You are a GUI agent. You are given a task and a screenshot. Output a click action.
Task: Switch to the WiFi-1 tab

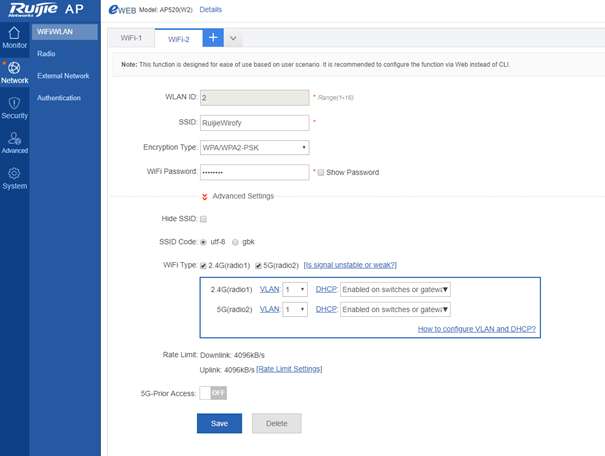click(x=132, y=38)
